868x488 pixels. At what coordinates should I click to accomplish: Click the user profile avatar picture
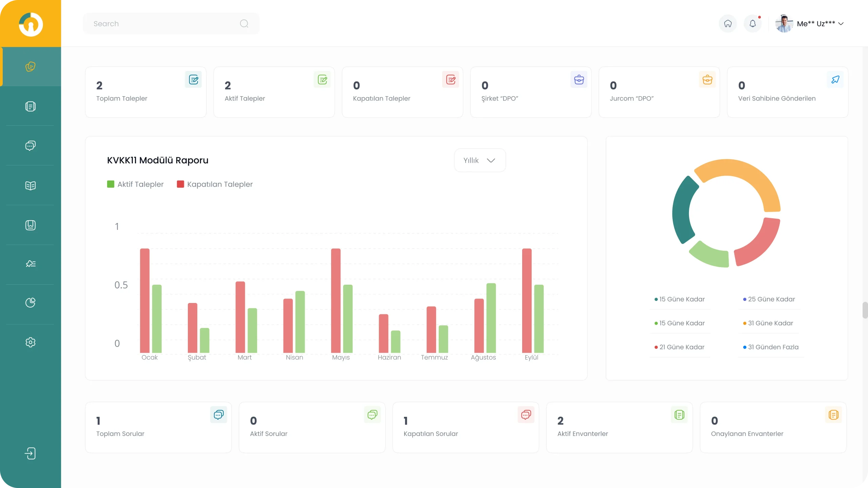[x=784, y=24]
